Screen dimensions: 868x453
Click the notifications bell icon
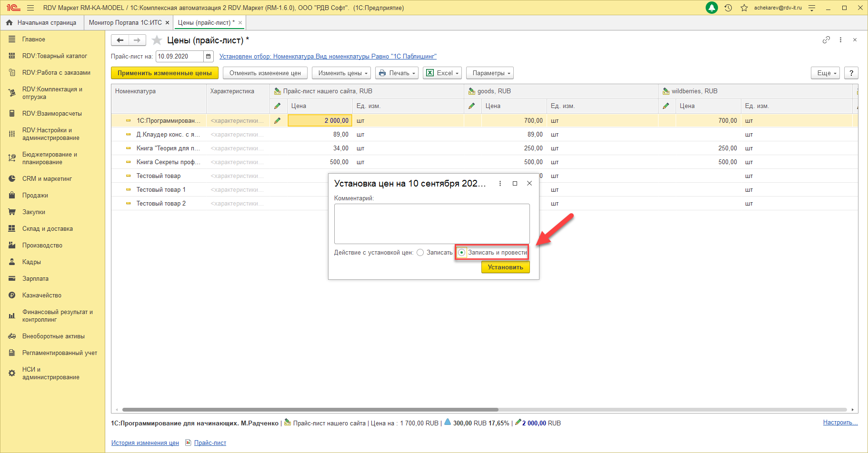711,8
